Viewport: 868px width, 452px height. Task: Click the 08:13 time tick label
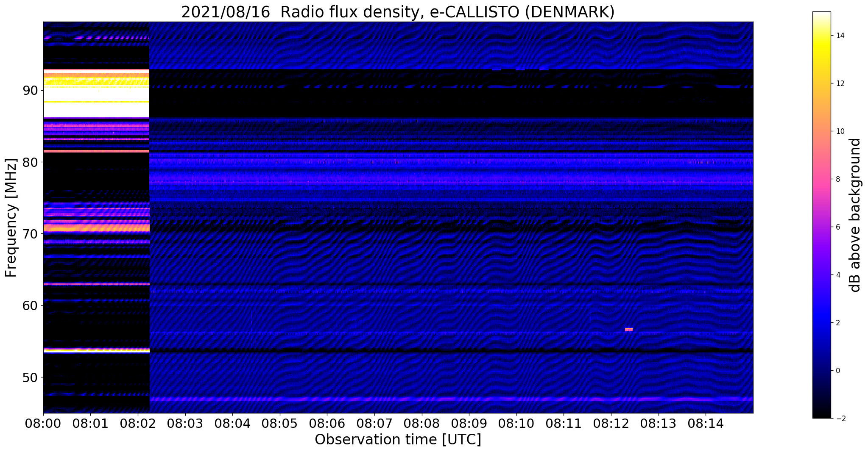(659, 423)
